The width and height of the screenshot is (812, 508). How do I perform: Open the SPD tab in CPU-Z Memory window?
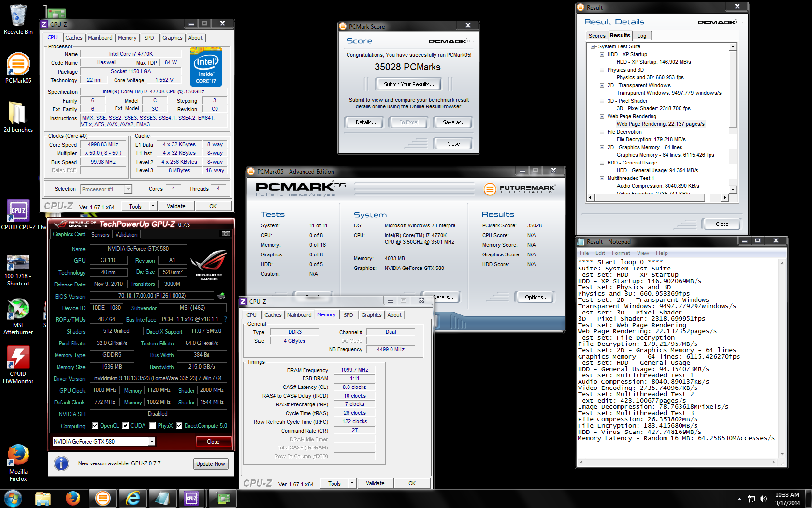(x=348, y=315)
